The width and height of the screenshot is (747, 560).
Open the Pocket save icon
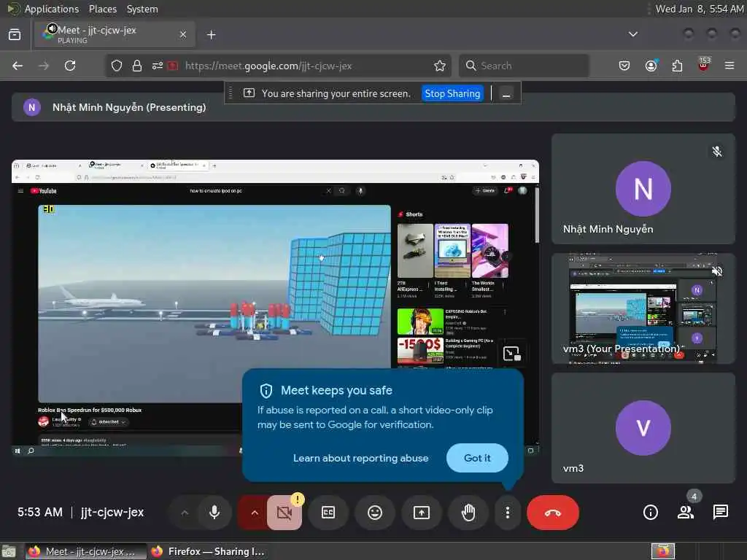[624, 66]
